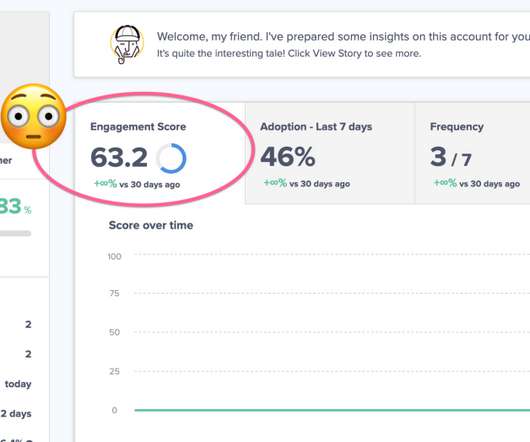Image resolution: width=530 pixels, height=442 pixels.
Task: Click the gray progress bar in sidebar
Action: click(15, 233)
